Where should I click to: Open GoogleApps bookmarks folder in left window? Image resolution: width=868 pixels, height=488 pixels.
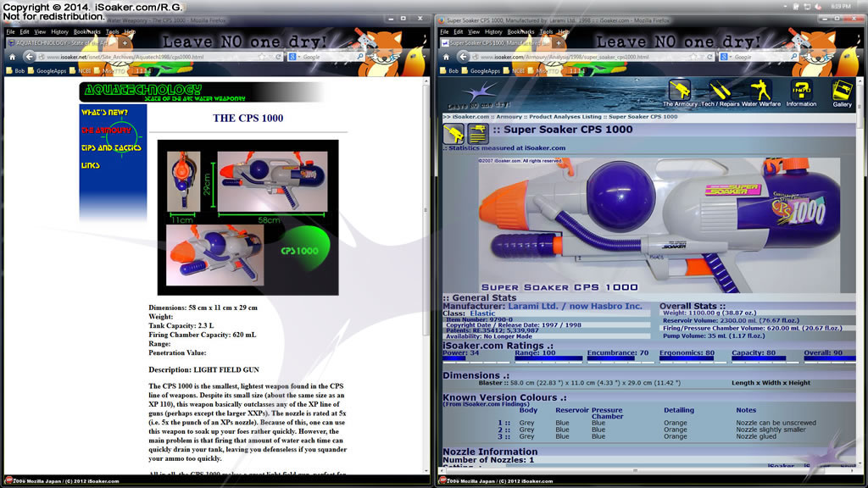47,71
